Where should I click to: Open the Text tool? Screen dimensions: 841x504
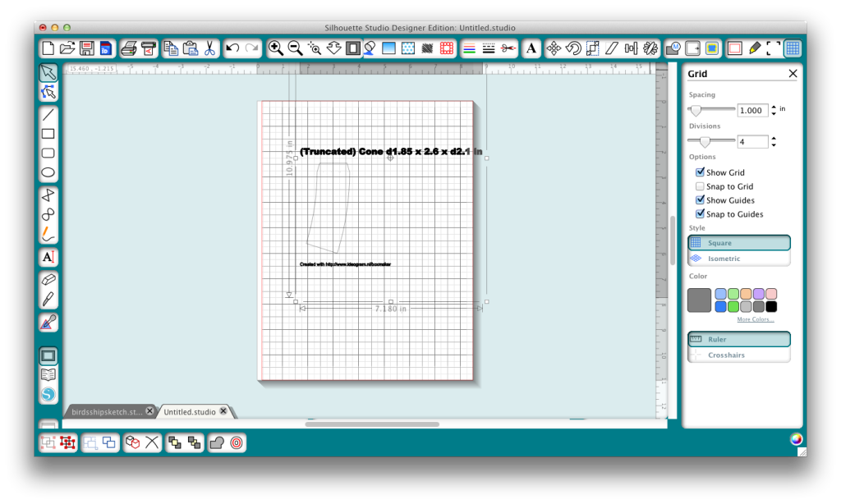48,258
